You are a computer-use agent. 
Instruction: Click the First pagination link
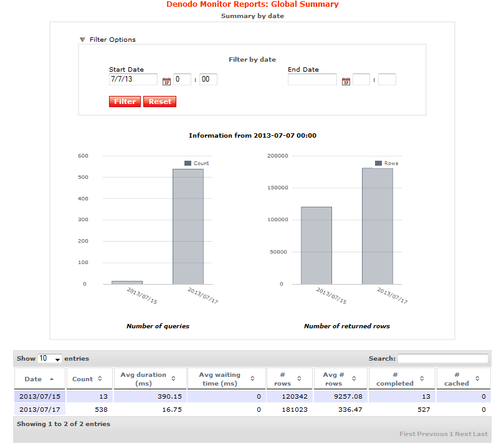coord(407,434)
